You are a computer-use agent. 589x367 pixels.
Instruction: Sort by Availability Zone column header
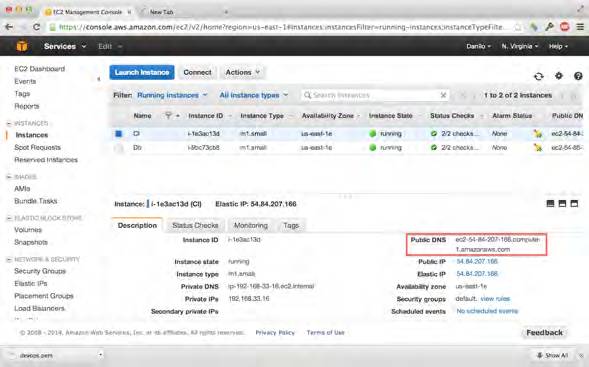[328, 116]
